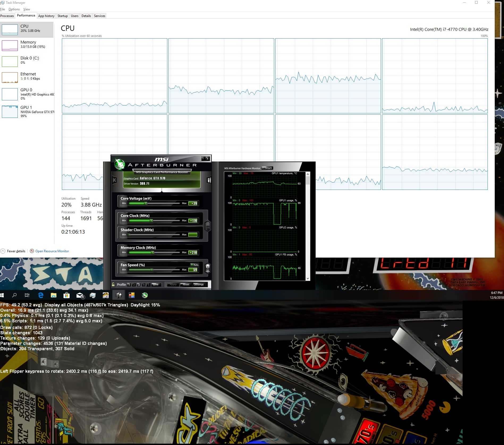
Task: Open the Options menu in Task Manager
Action: pyautogui.click(x=14, y=9)
